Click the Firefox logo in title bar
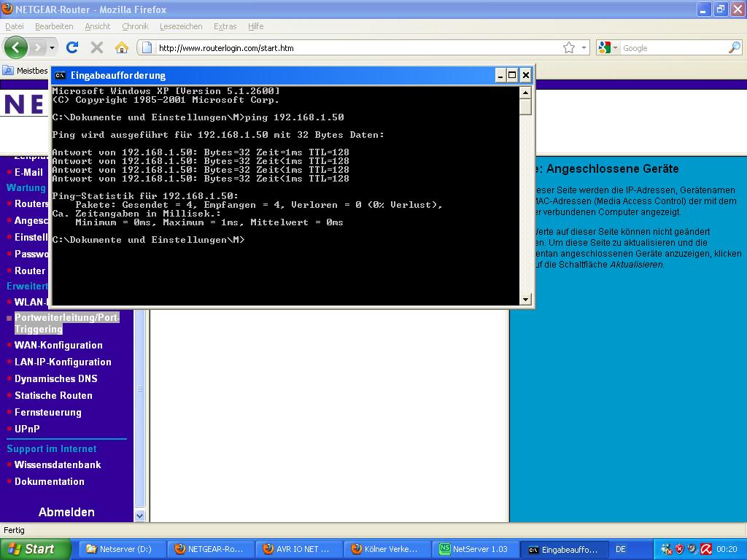 click(x=7, y=9)
